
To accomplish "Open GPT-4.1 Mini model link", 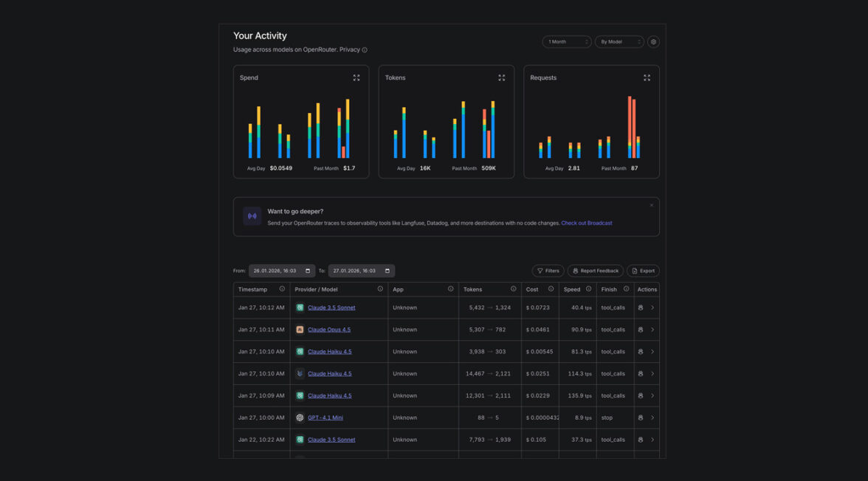I will tap(325, 418).
